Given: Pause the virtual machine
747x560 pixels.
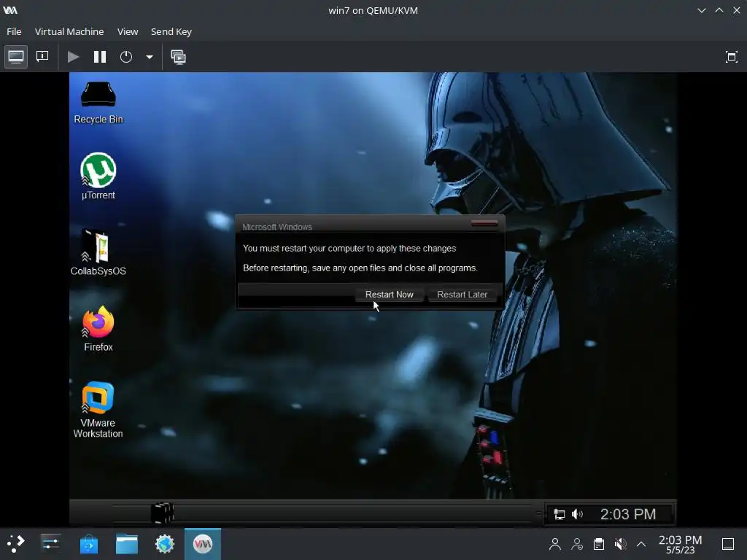Looking at the screenshot, I should click(x=99, y=57).
